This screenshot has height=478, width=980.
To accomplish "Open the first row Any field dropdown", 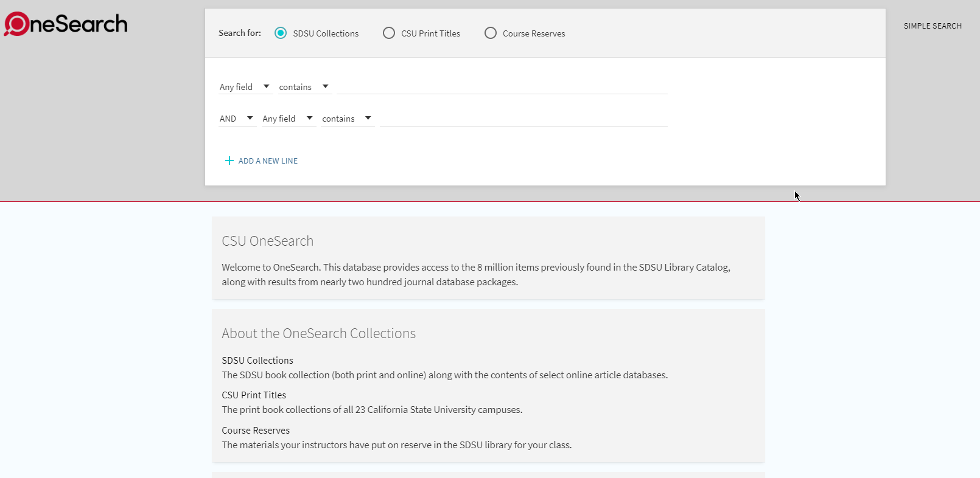I will (x=245, y=87).
